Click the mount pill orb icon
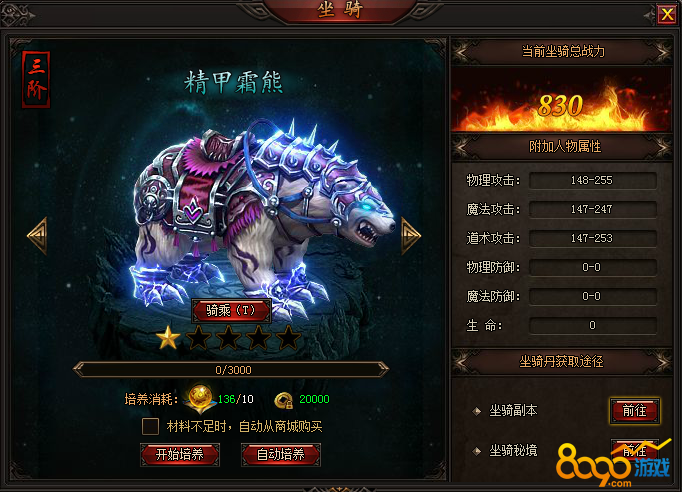 click(200, 398)
